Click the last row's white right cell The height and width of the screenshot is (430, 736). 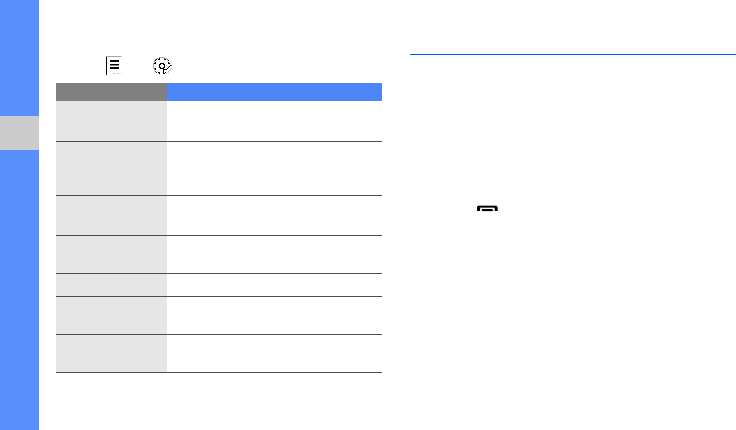tap(274, 353)
